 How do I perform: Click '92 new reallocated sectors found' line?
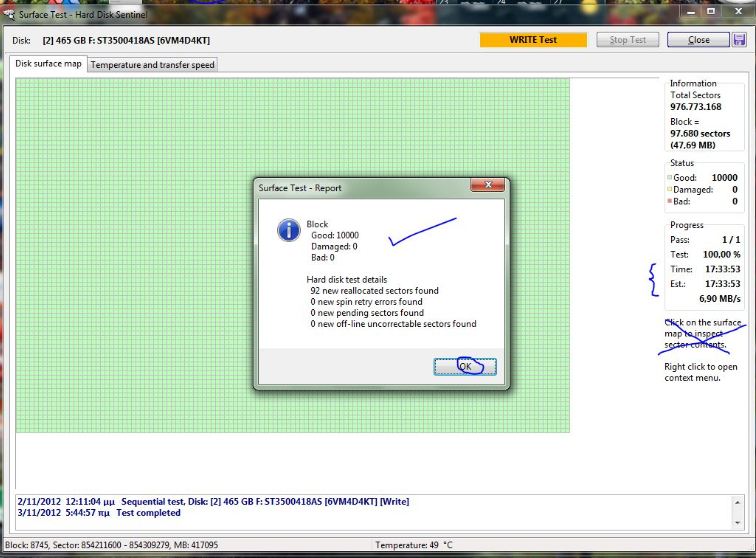coord(374,290)
